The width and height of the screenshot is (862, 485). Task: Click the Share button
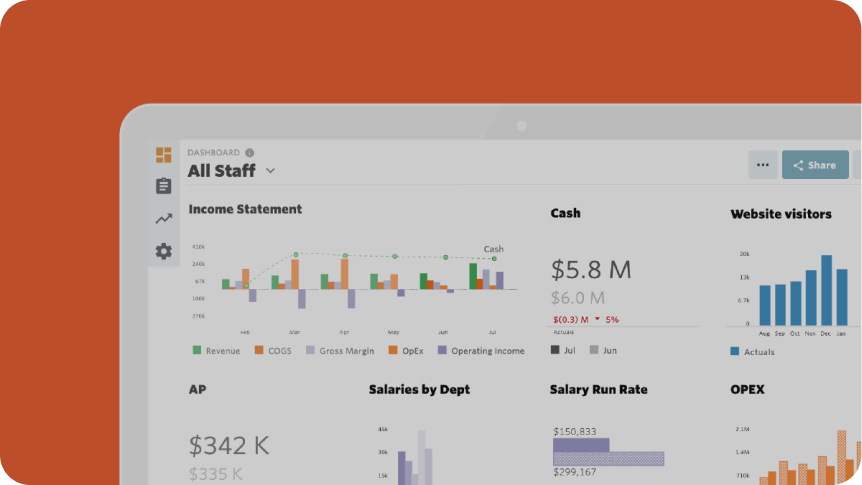[815, 165]
